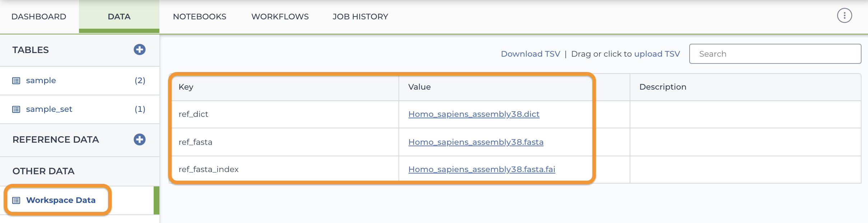The width and height of the screenshot is (868, 223).
Task: Add reference data with plus icon
Action: (x=140, y=139)
